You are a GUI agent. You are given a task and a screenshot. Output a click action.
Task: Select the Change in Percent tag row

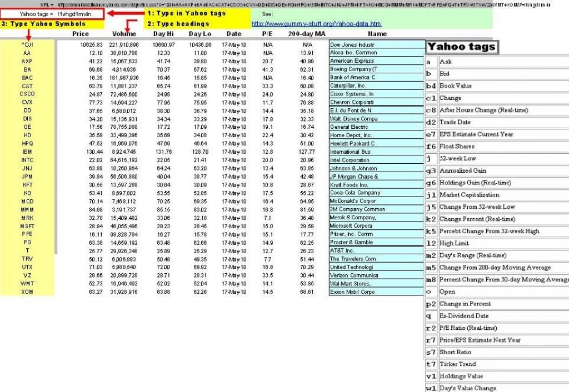pyautogui.click(x=497, y=304)
